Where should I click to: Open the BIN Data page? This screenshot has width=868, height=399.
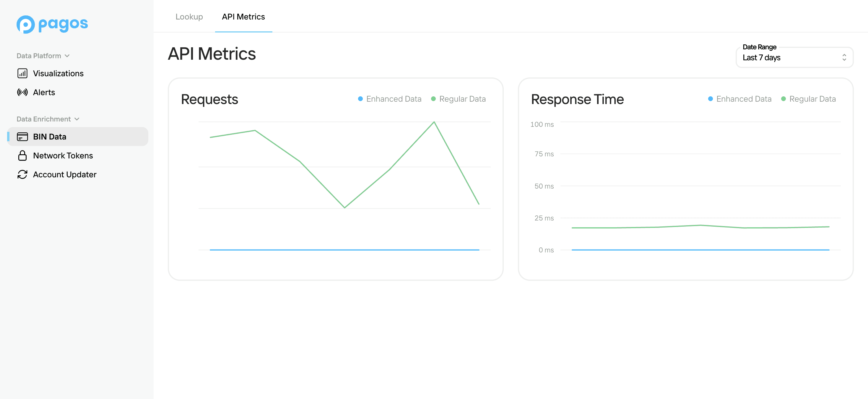50,137
